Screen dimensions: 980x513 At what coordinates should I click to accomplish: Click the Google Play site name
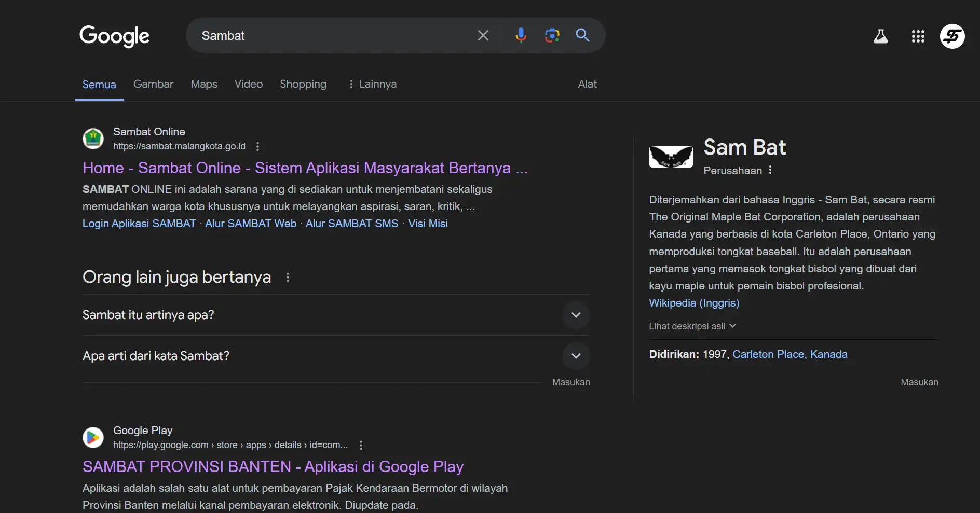tap(143, 431)
